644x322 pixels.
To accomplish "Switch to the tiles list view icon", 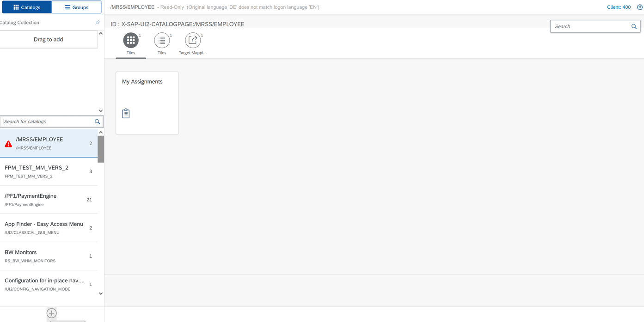I will point(162,41).
